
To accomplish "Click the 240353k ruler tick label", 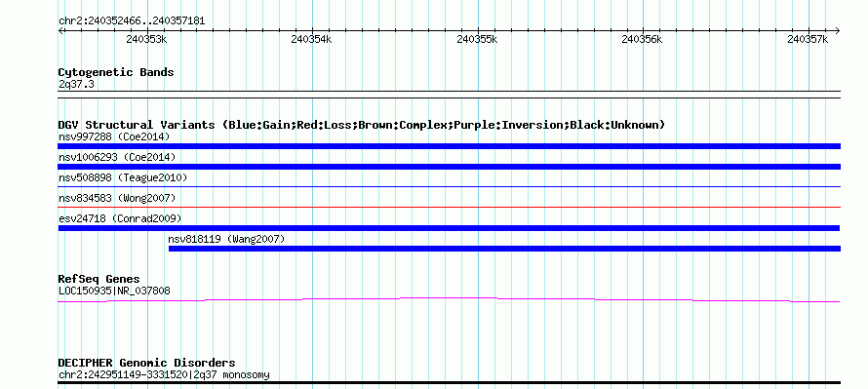I will pyautogui.click(x=146, y=39).
